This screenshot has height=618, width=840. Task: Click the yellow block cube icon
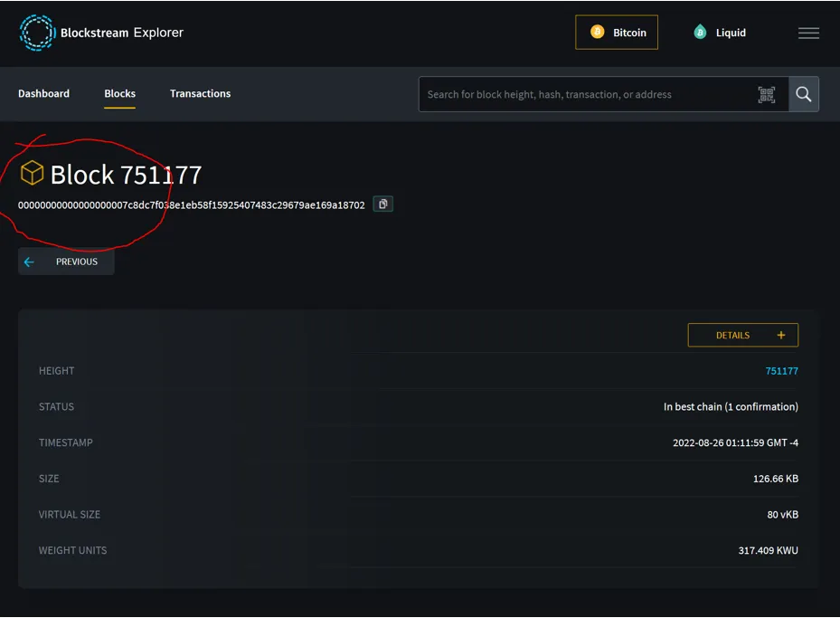(x=32, y=173)
